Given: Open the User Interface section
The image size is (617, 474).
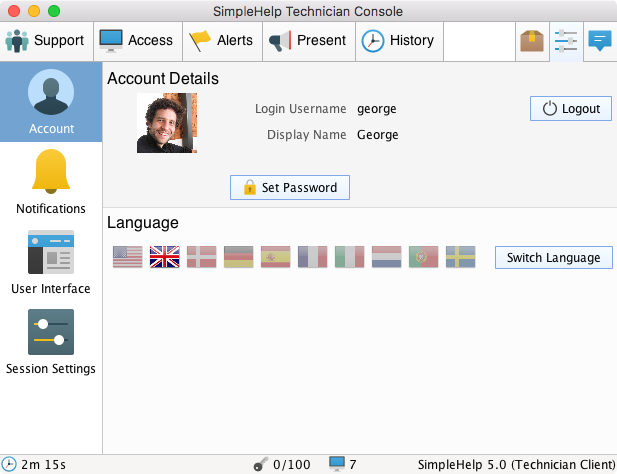Looking at the screenshot, I should (x=51, y=262).
